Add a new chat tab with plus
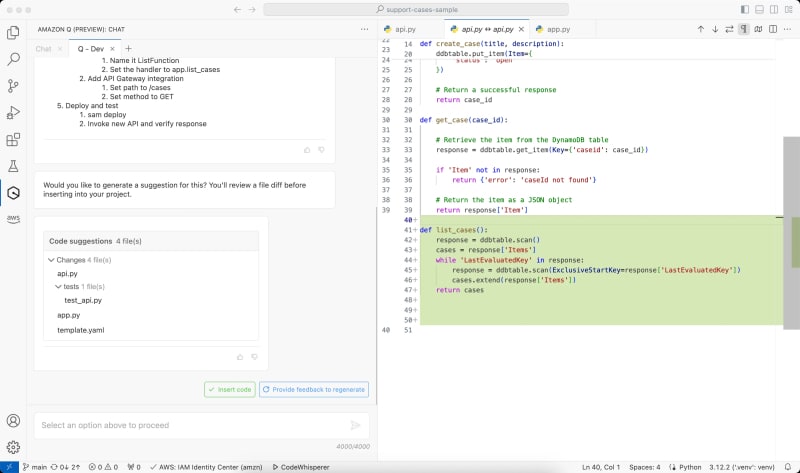The image size is (800, 473). click(x=128, y=48)
